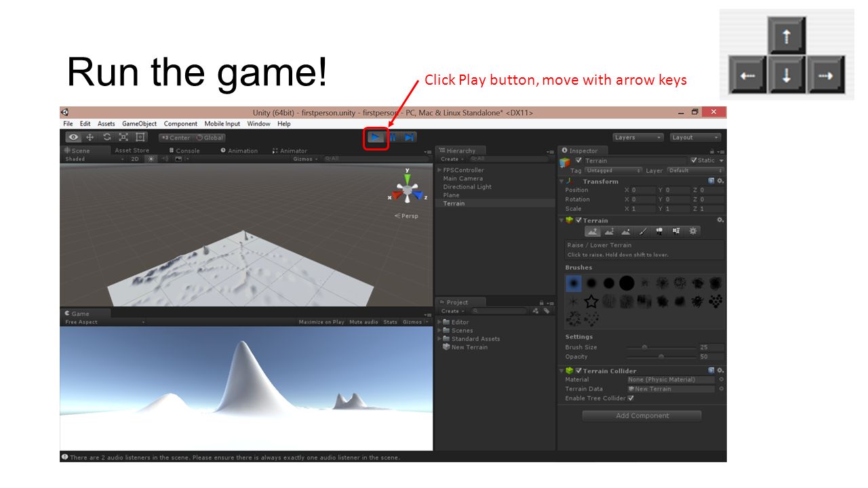Select Paint Details terrain tool icon

point(676,231)
